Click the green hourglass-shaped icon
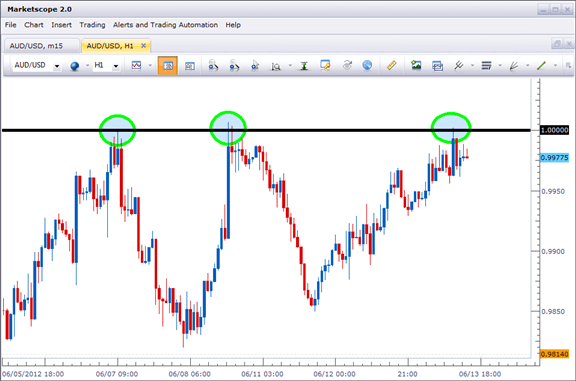The width and height of the screenshot is (576, 381). pos(304,66)
